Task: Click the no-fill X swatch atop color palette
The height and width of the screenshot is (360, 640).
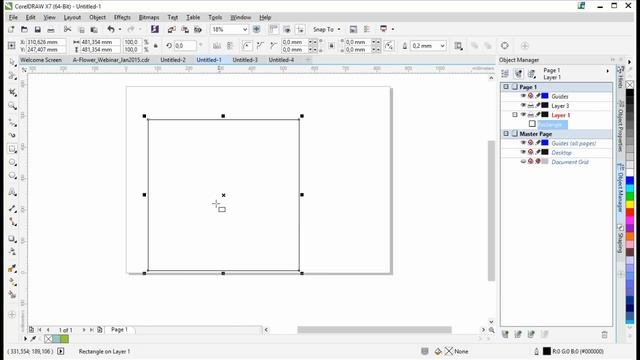Action: [630, 84]
